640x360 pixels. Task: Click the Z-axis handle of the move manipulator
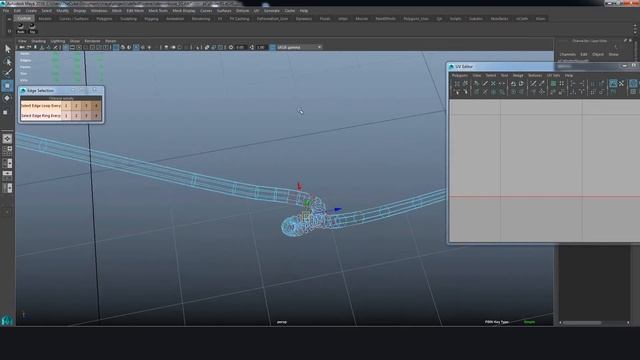pos(338,210)
